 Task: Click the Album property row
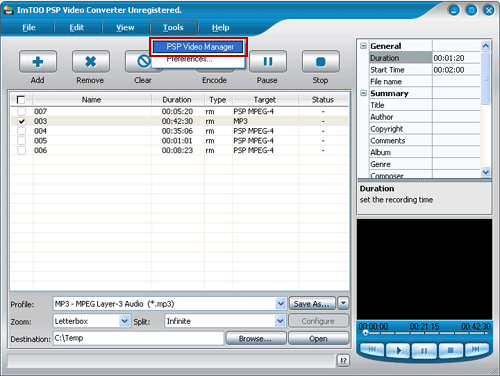(x=425, y=153)
